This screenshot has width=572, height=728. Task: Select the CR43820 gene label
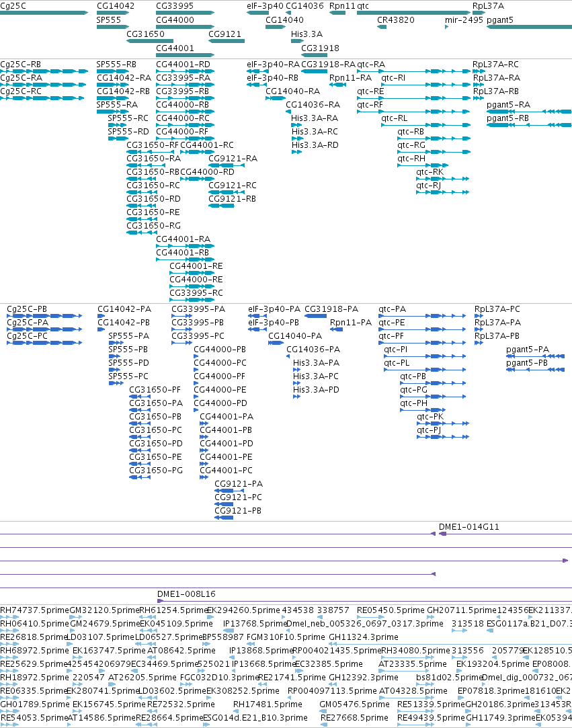396,20
